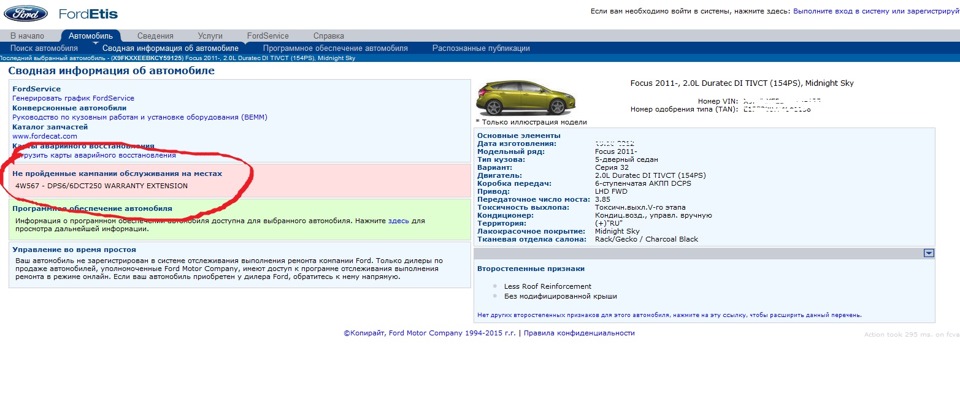Switch to the Услуги tab
Screen dimensions: 960x401
(210, 36)
